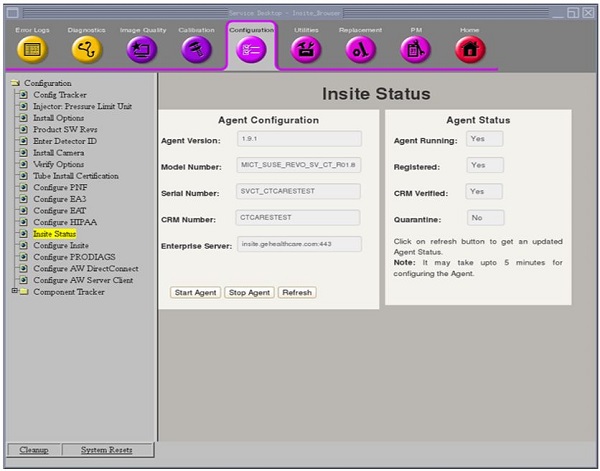
Task: Go to Home icon
Action: click(x=469, y=50)
